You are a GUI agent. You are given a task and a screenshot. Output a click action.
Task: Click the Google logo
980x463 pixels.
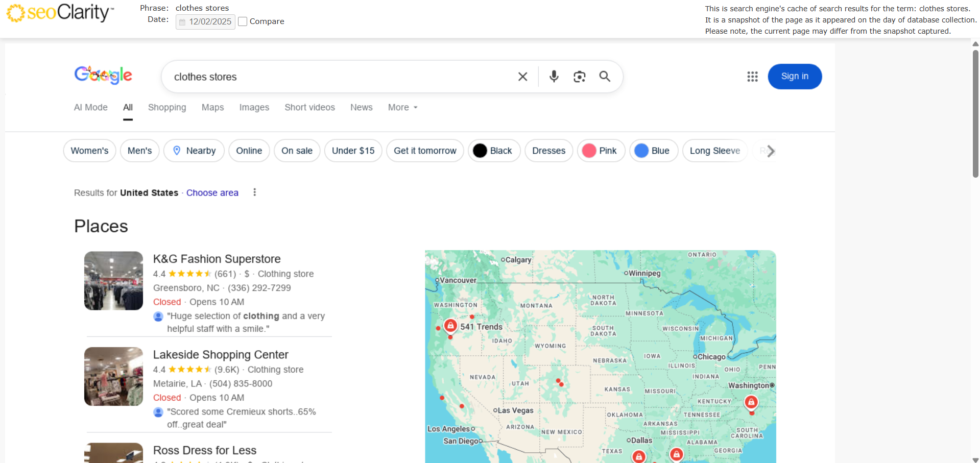coord(103,76)
